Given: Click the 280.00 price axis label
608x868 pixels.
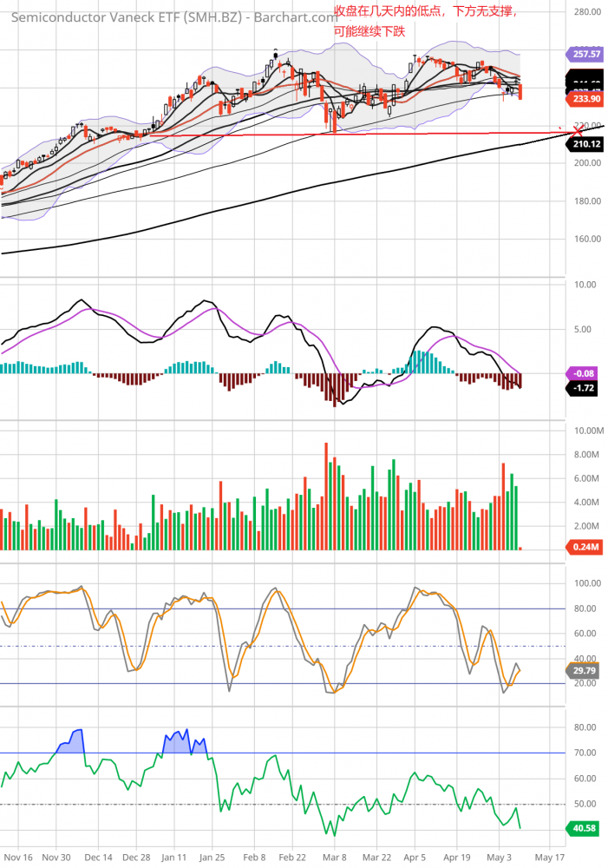Looking at the screenshot, I should 587,12.
